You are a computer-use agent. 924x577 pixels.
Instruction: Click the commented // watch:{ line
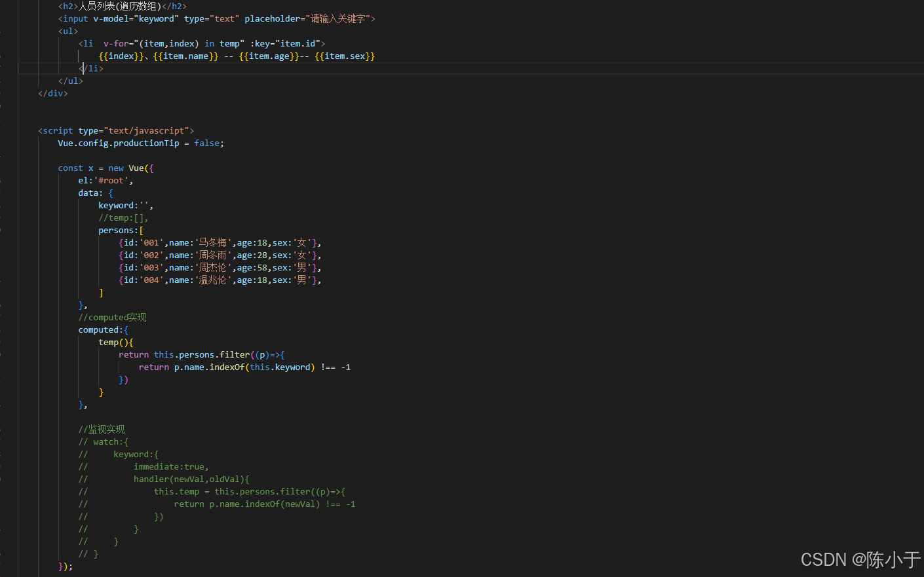(104, 441)
